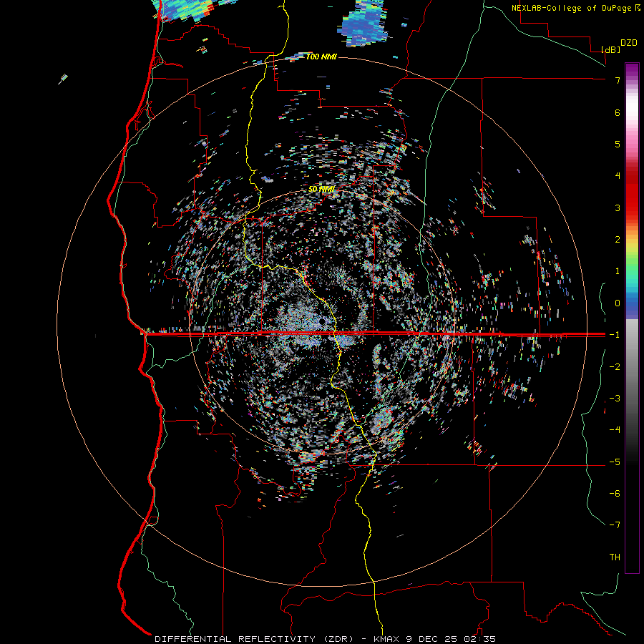Click the TH label at the scale bottom
This screenshot has width=644, height=644.
(615, 557)
